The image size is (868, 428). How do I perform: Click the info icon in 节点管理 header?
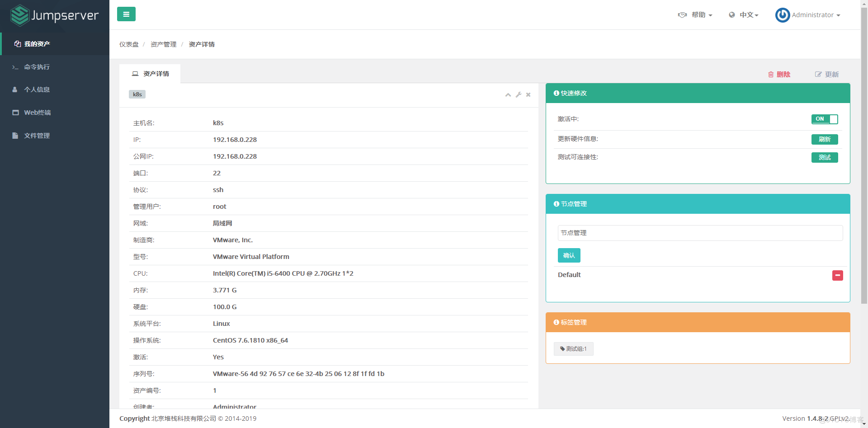(557, 204)
